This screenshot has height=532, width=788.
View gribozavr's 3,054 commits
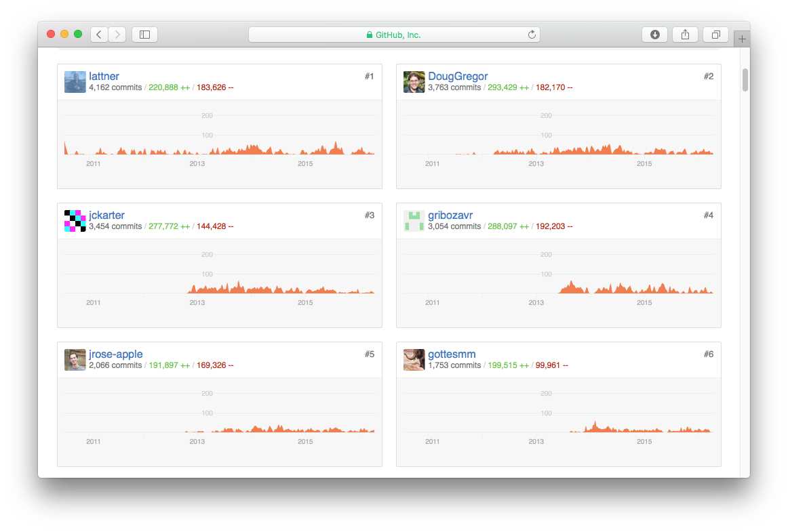(454, 226)
